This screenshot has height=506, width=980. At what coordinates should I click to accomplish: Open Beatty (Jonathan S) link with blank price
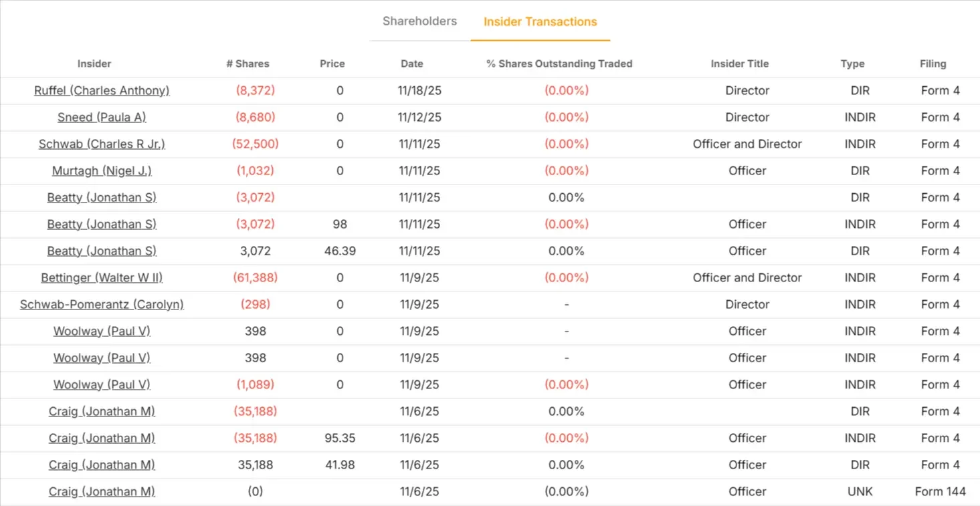point(102,197)
